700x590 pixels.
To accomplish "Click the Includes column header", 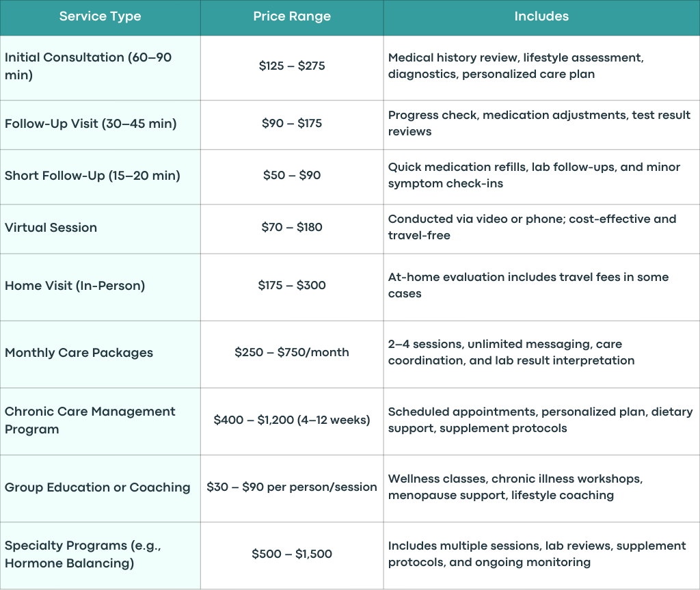I will click(x=541, y=16).
